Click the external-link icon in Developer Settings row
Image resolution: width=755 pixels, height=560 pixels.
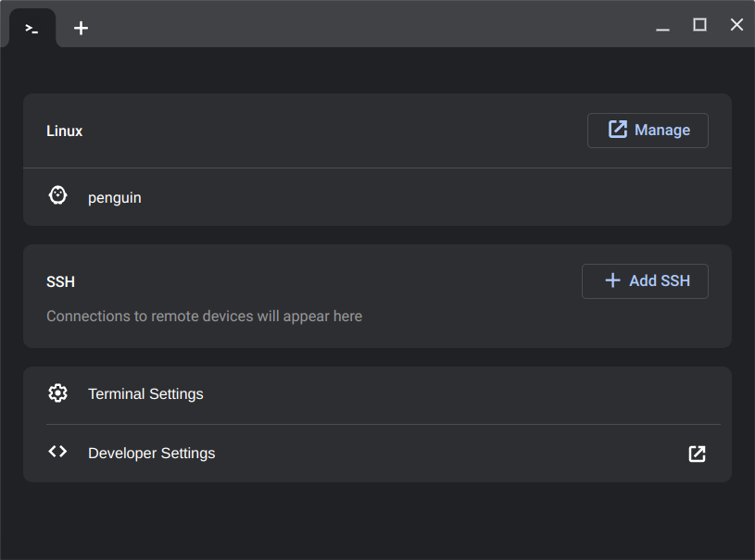pyautogui.click(x=697, y=454)
